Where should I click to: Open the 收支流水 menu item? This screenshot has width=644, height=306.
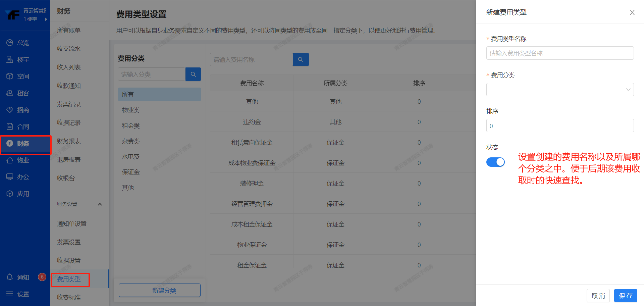[x=69, y=49]
